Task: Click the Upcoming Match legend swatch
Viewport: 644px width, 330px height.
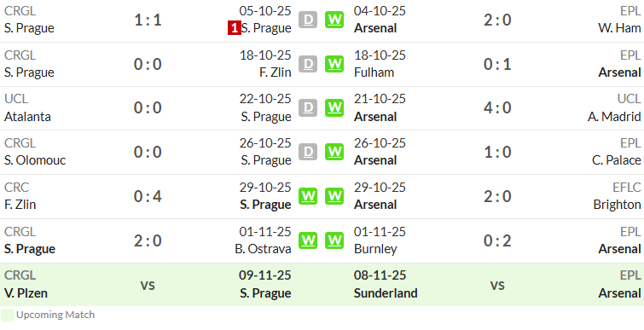Action: 8,316
